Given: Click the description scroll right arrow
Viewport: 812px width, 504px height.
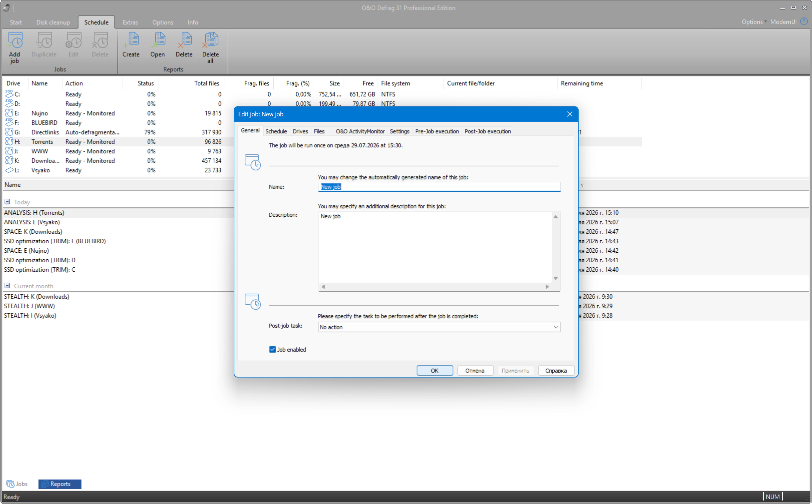Looking at the screenshot, I should click(547, 287).
